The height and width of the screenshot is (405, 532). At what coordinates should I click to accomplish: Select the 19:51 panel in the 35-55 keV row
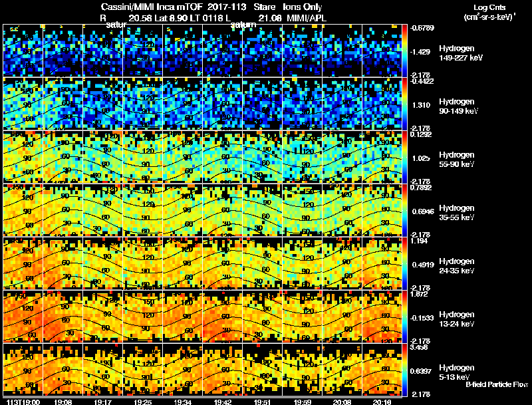[x=263, y=210]
